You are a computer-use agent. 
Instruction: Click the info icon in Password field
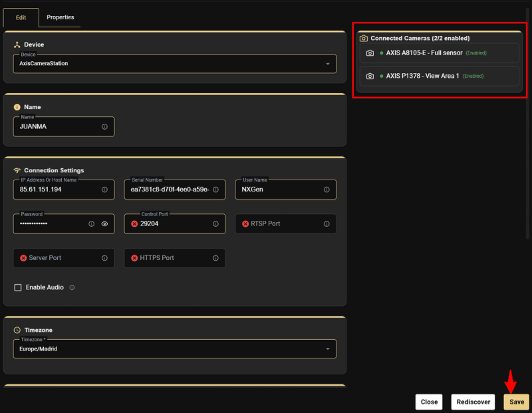pos(91,224)
